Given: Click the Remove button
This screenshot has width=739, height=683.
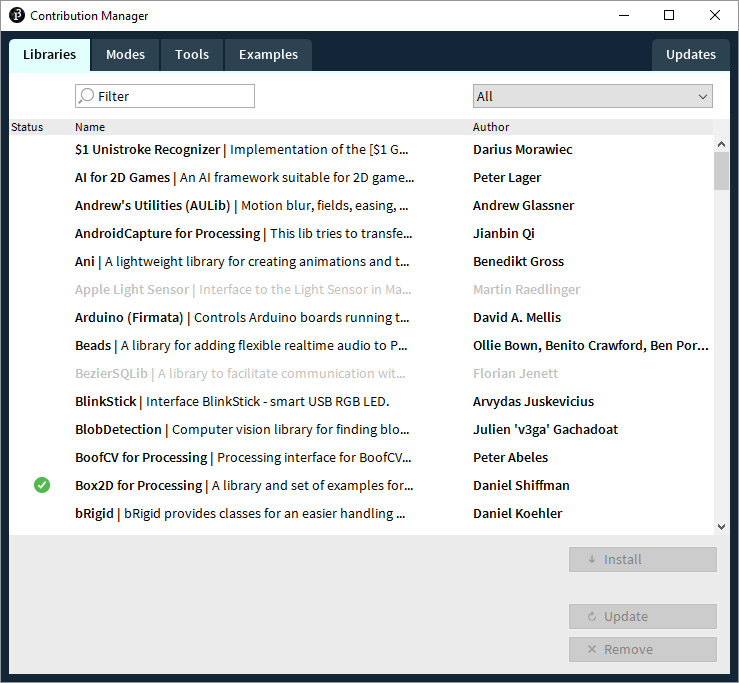Looking at the screenshot, I should (642, 650).
